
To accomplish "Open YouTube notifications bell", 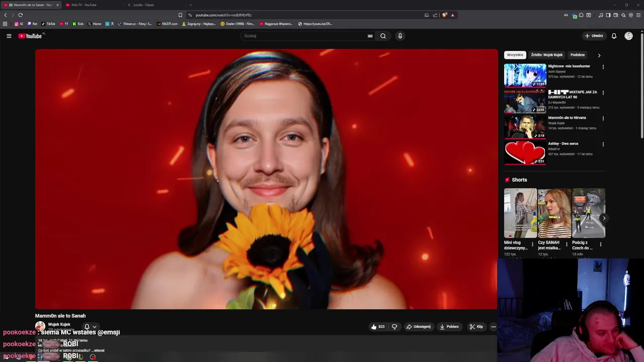I will pos(614,36).
